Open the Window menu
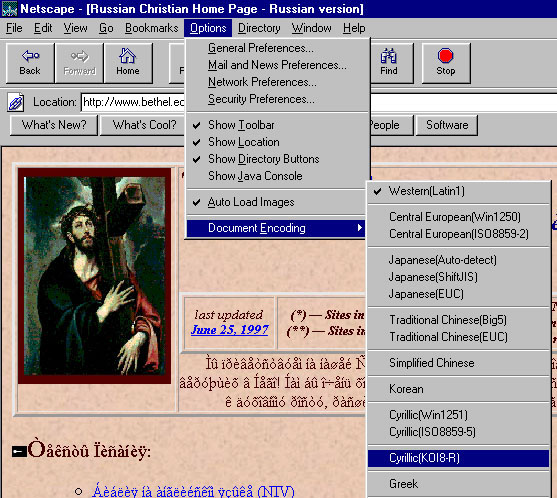Screen dimensions: 557x498 pyautogui.click(x=312, y=28)
